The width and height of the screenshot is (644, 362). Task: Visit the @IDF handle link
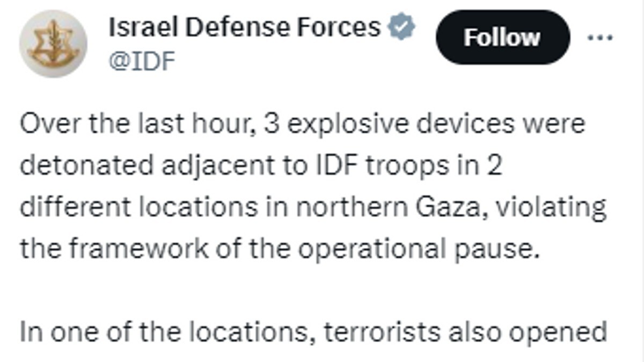point(142,62)
